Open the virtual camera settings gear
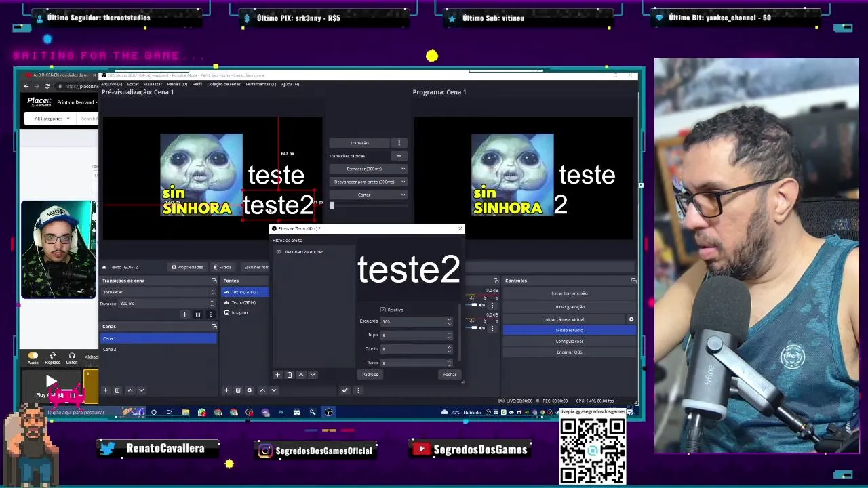 [x=631, y=319]
